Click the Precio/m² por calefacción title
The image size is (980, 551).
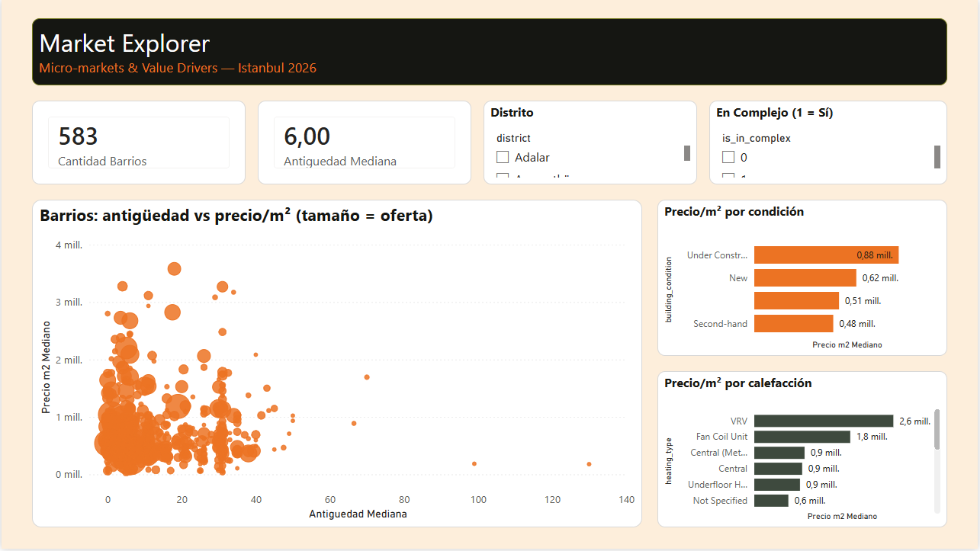tap(738, 383)
